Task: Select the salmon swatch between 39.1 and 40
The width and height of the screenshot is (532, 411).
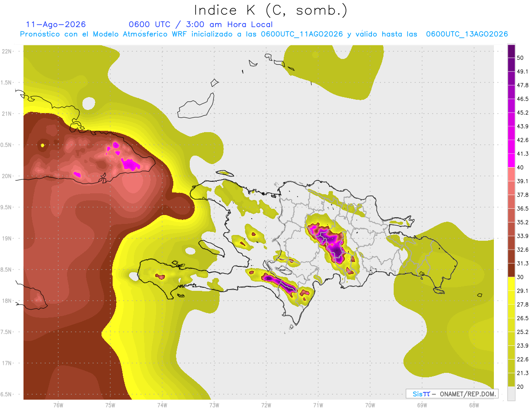Action: point(512,174)
